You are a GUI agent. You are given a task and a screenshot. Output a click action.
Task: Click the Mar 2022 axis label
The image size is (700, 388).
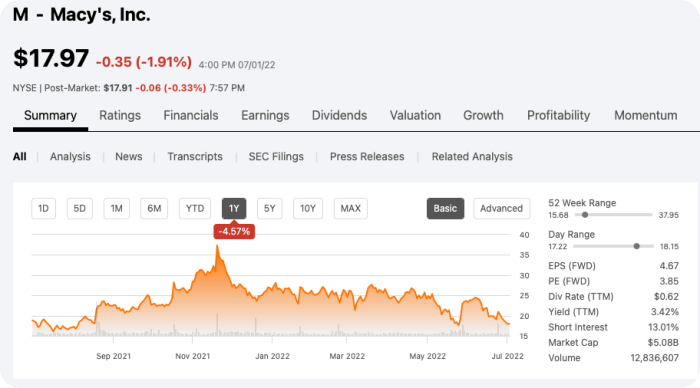[347, 356]
